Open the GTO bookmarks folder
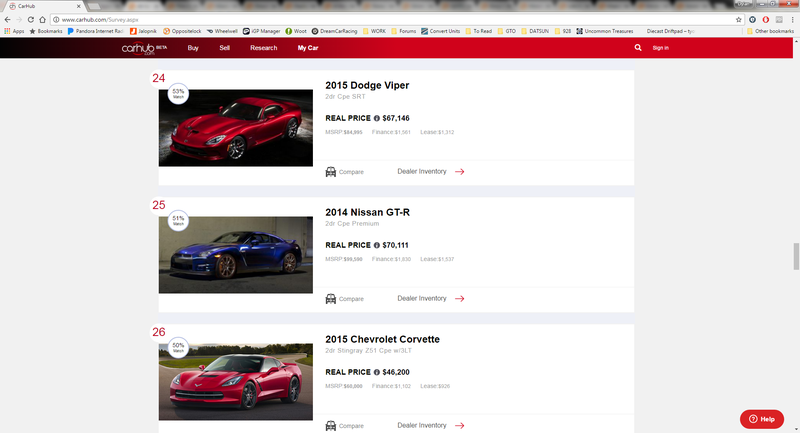800x433 pixels. click(x=506, y=31)
